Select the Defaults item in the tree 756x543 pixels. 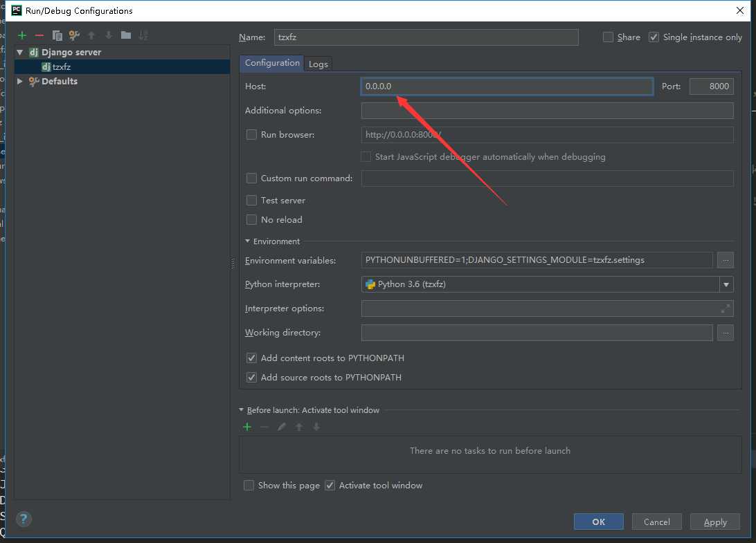click(x=60, y=82)
